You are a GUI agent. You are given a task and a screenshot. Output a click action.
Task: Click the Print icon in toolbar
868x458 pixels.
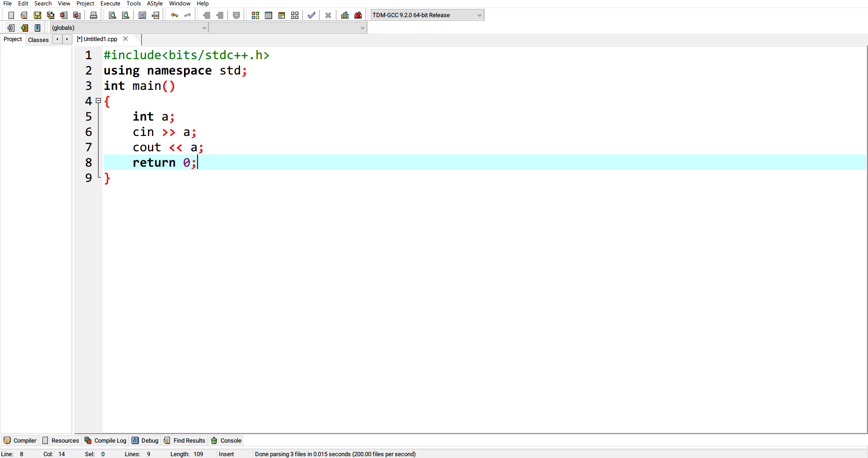tap(94, 15)
